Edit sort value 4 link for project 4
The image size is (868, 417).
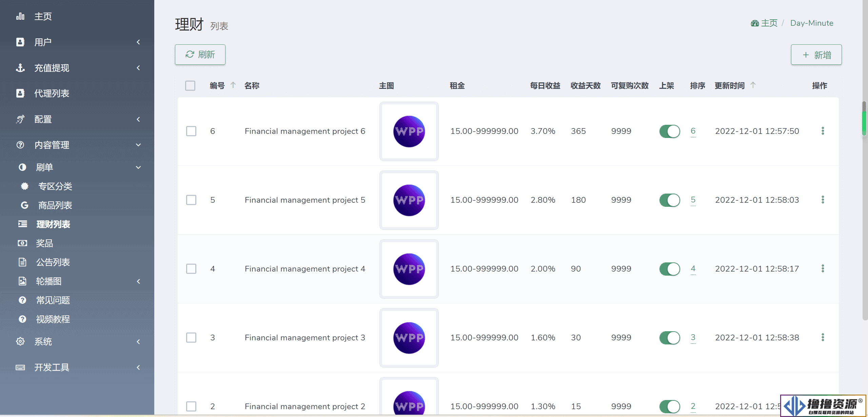[x=693, y=269]
